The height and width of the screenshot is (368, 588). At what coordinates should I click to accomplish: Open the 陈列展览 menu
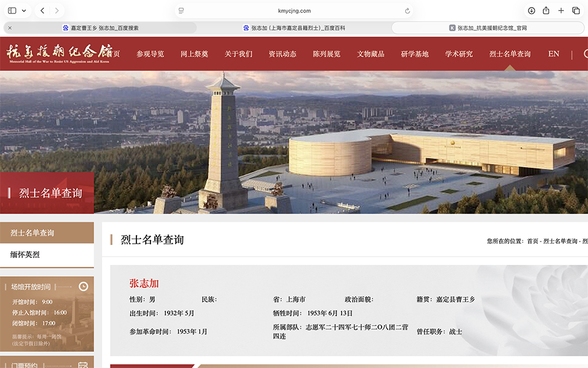[x=326, y=54]
